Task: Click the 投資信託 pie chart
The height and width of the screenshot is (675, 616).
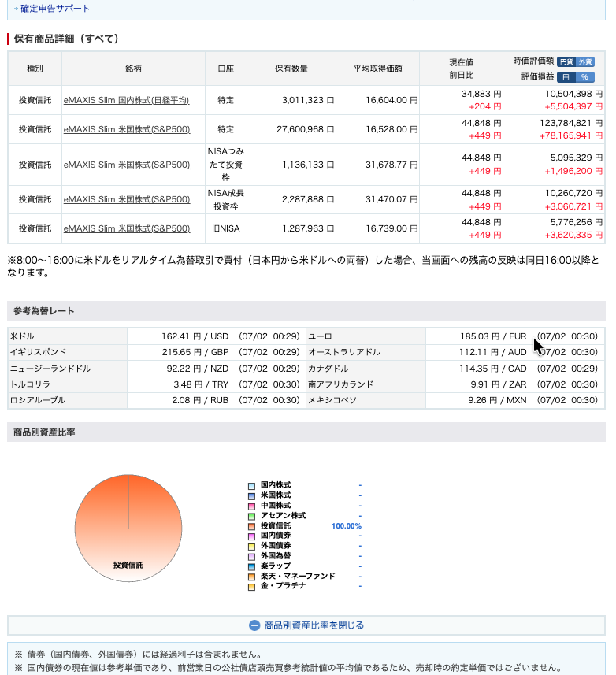Action: 128,529
